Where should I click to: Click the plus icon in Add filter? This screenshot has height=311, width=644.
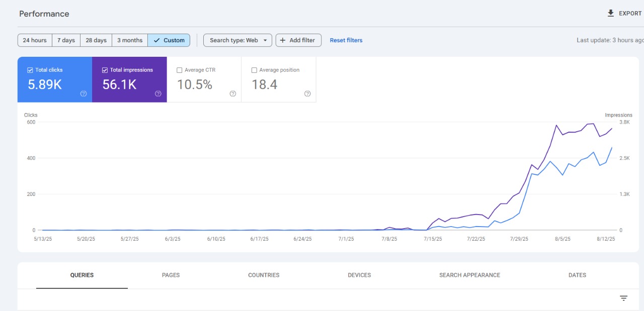283,40
